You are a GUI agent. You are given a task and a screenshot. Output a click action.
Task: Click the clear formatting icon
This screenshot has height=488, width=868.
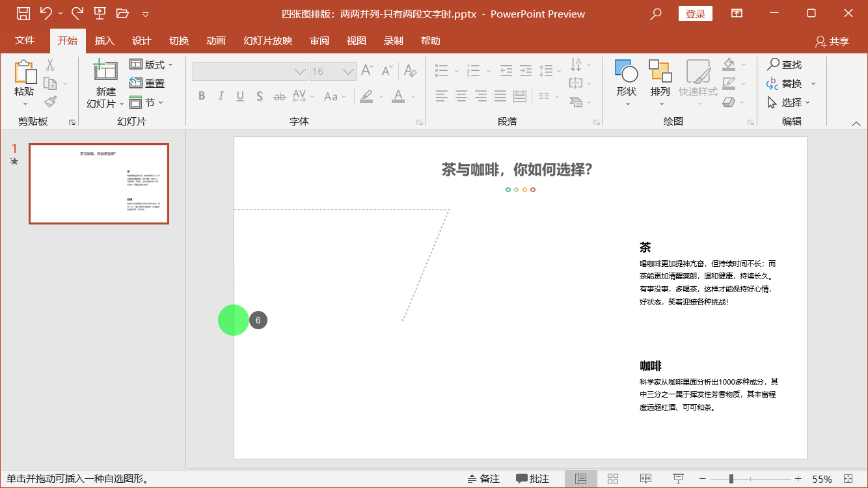[410, 70]
